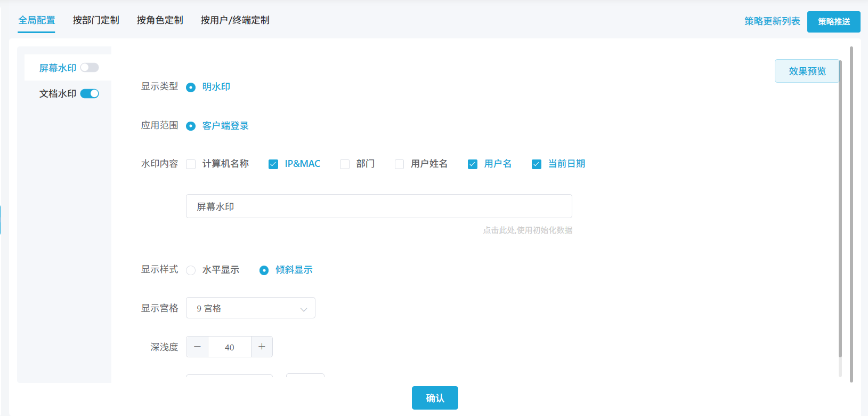Decrease depth value with minus button

(x=197, y=347)
